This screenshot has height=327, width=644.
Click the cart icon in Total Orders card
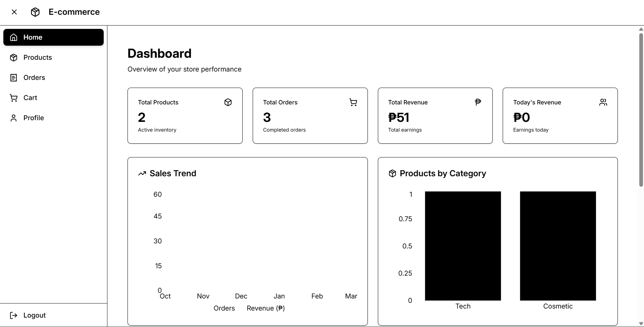pos(353,102)
